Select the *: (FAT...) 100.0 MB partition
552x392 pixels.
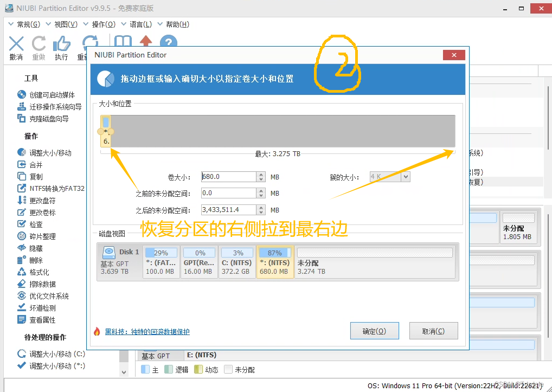point(161,262)
